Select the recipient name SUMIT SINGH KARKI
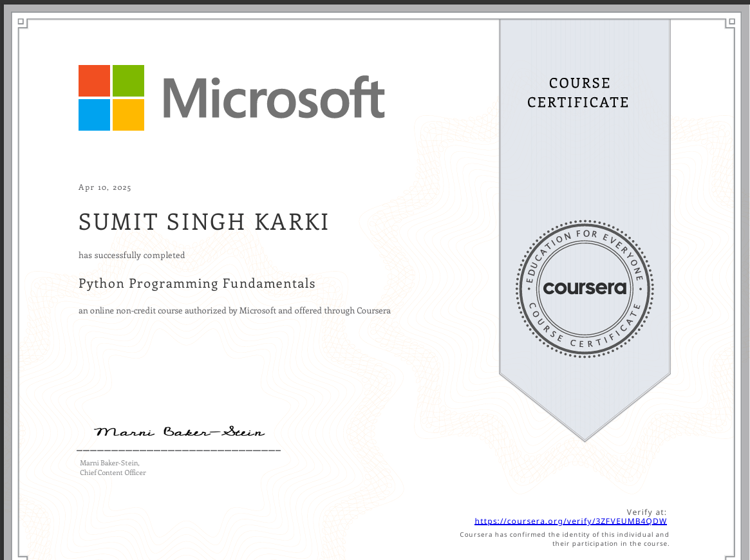 click(203, 222)
